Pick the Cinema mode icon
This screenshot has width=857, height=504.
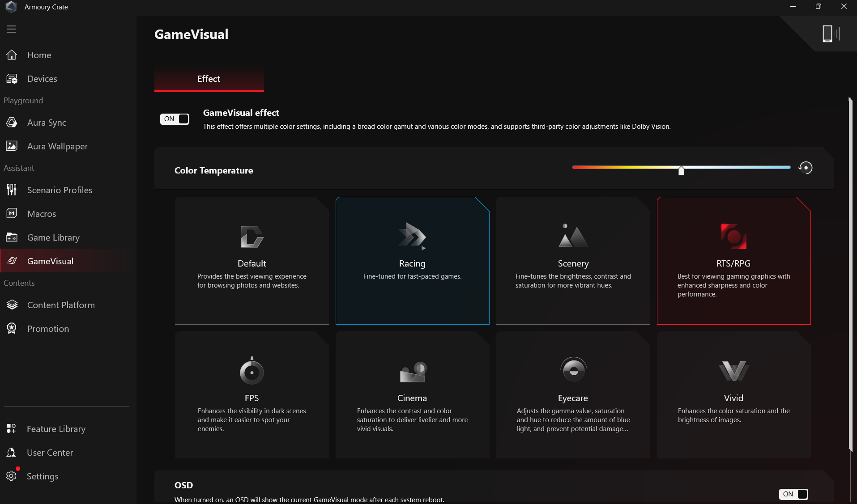(x=412, y=372)
